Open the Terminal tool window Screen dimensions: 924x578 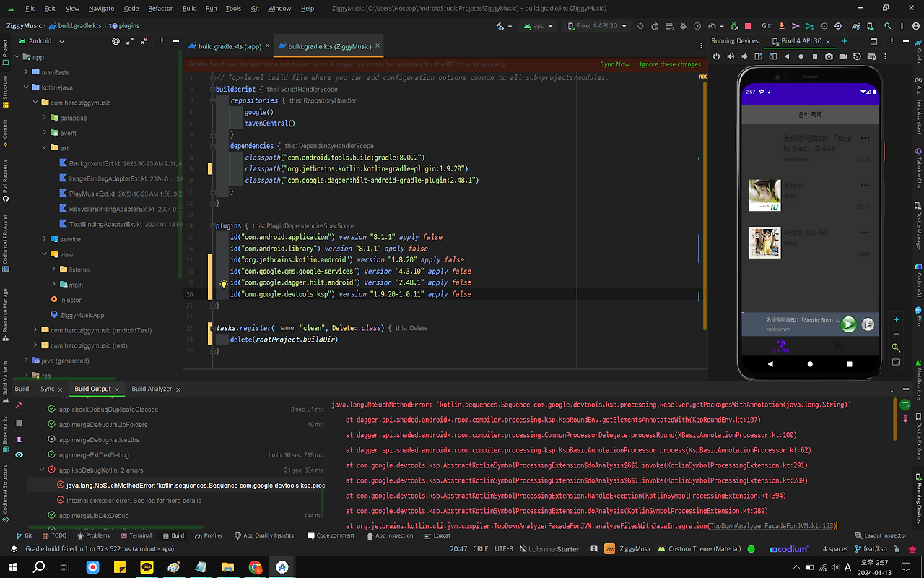135,535
